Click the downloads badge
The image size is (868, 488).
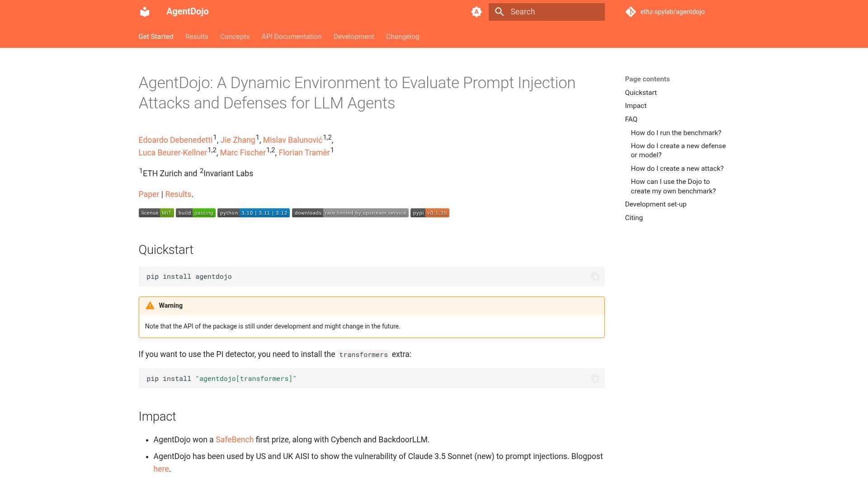click(350, 213)
